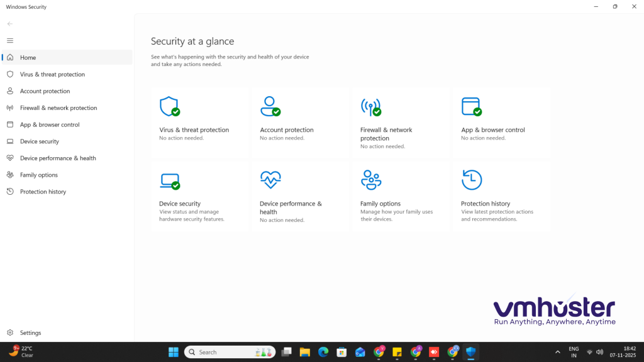
Task: Click the Device security shield icon
Action: (170, 180)
